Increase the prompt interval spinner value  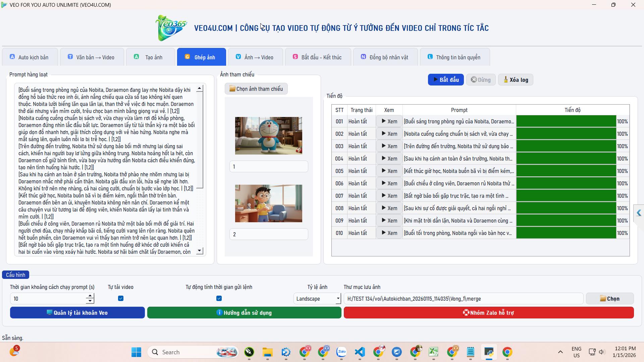pyautogui.click(x=90, y=296)
